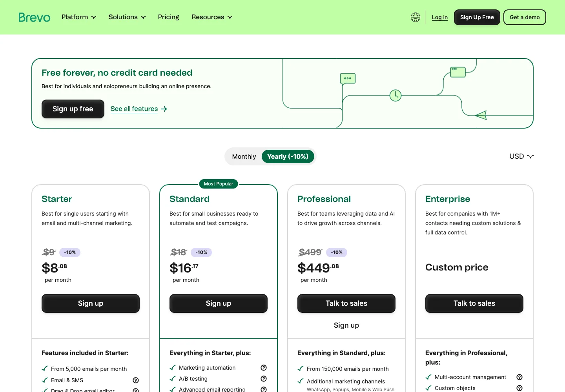Click the Sign Up Free button
This screenshot has width=565, height=392.
[x=477, y=17]
